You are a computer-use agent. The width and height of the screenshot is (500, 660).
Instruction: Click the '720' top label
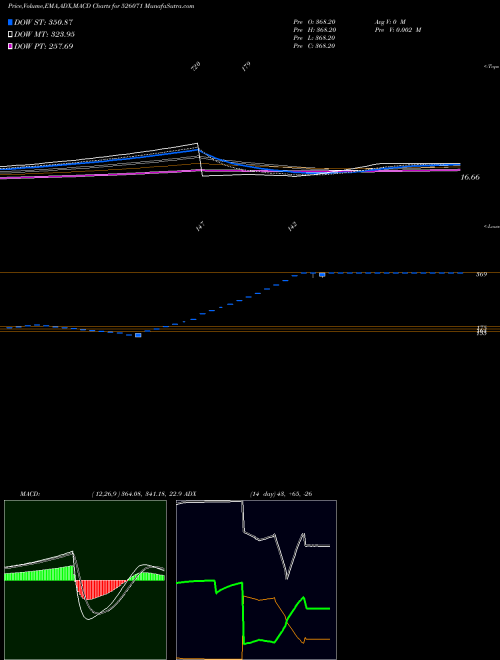pos(196,66)
